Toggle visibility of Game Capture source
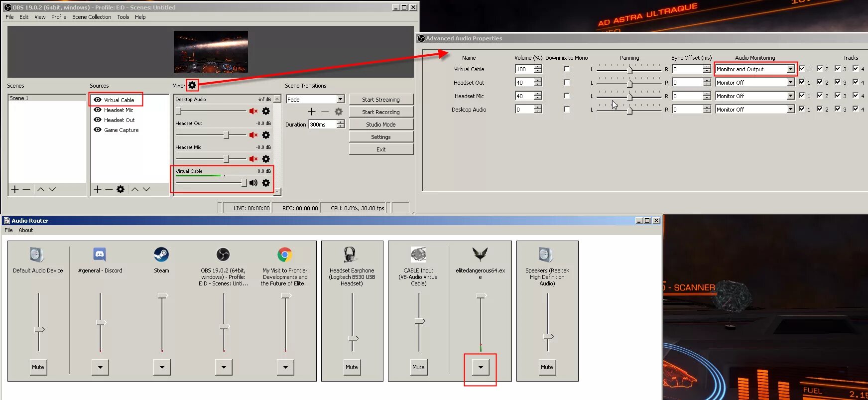Viewport: 868px width, 400px height. [98, 130]
